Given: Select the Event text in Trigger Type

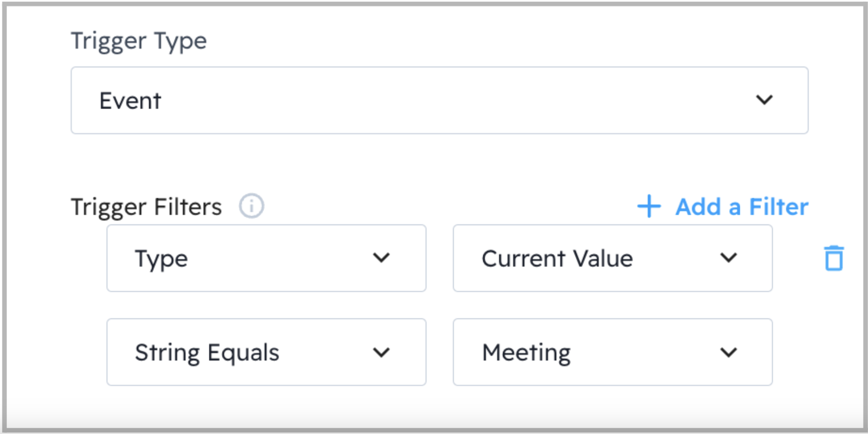Looking at the screenshot, I should click(130, 101).
